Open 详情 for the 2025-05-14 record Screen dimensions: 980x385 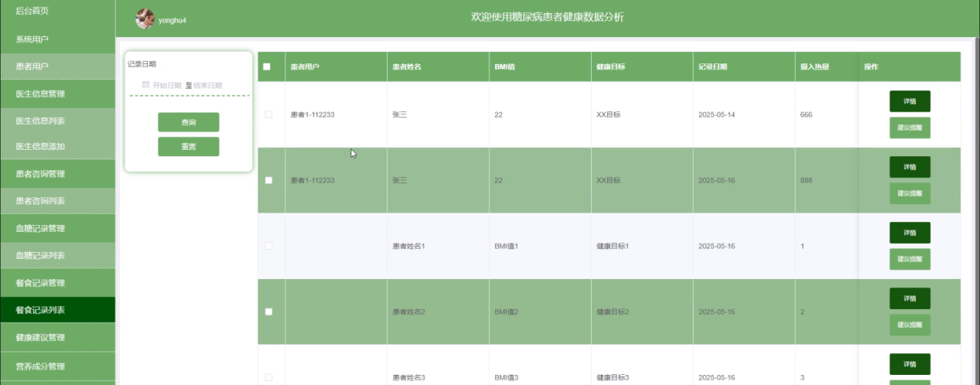tap(910, 101)
